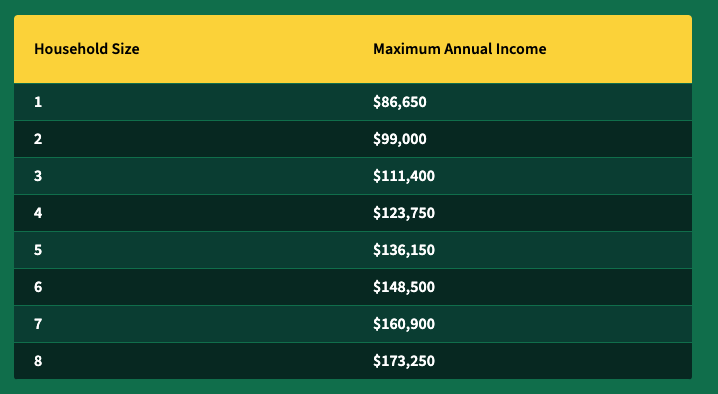The height and width of the screenshot is (394, 718).
Task: Click the green page background outside table
Action: (705, 197)
